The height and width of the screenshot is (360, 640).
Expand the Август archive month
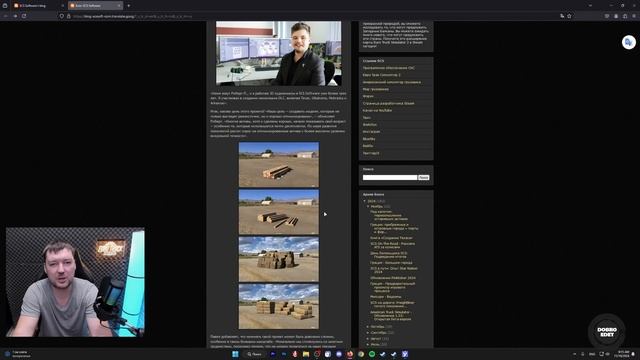click(368, 339)
